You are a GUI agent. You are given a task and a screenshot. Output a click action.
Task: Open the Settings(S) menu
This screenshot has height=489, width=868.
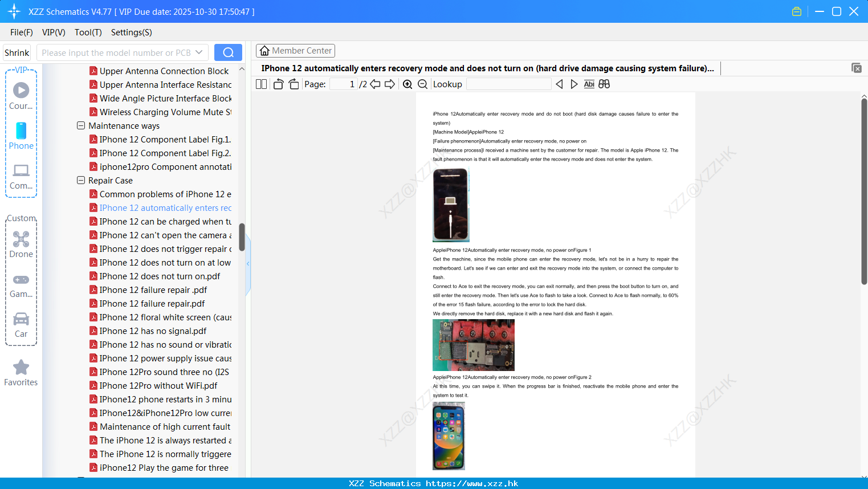132,32
